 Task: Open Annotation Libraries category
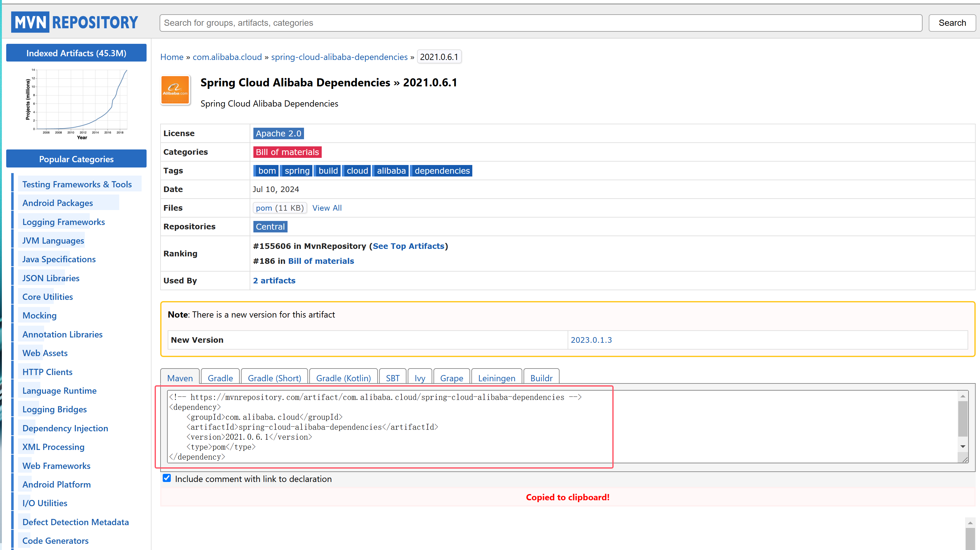[x=62, y=335]
